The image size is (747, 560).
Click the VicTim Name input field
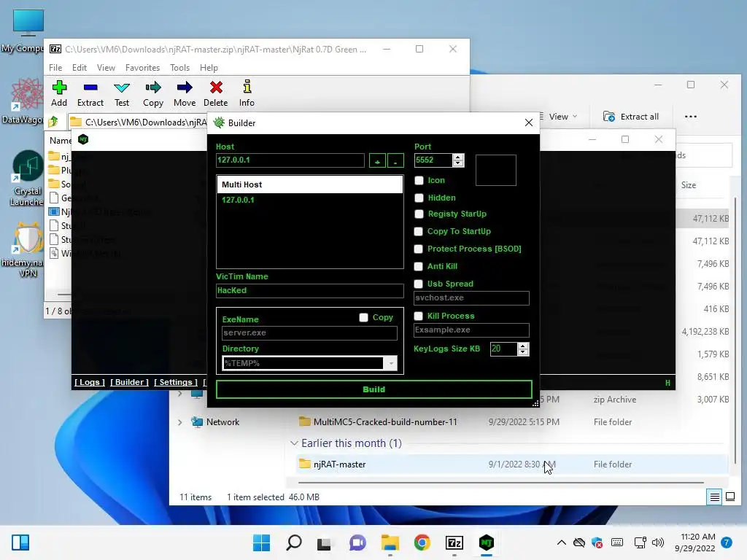coord(309,290)
